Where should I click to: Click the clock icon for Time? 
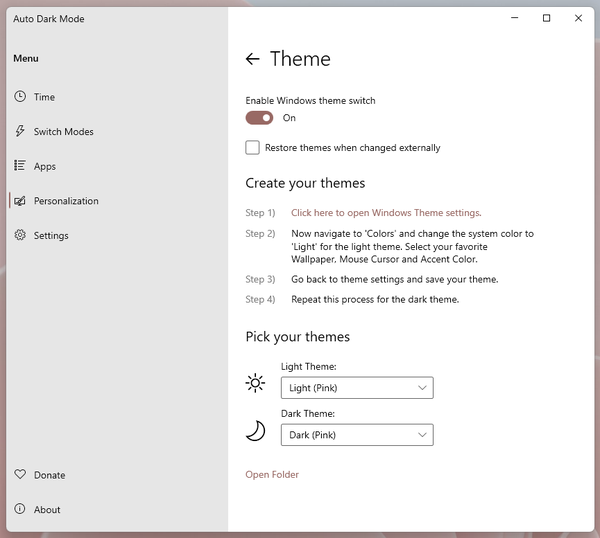20,97
